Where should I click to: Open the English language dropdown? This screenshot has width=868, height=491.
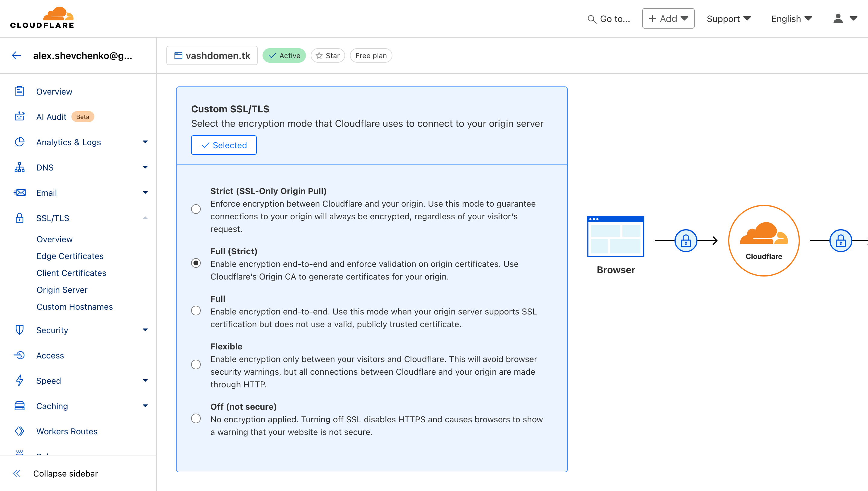(791, 19)
